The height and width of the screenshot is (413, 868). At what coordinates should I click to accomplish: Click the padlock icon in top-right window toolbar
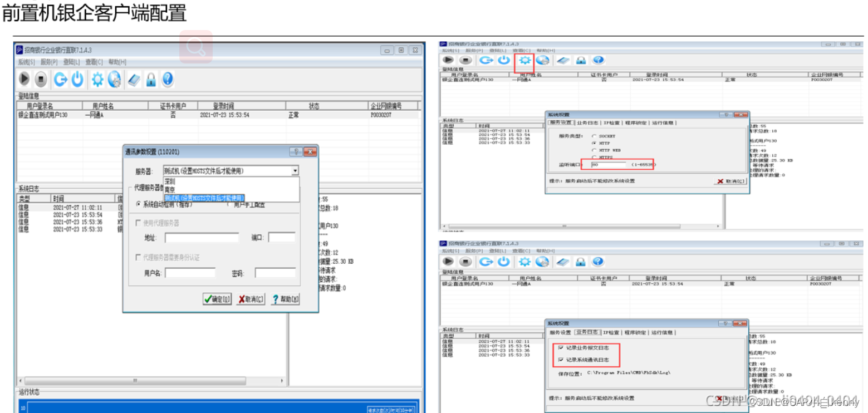point(581,60)
